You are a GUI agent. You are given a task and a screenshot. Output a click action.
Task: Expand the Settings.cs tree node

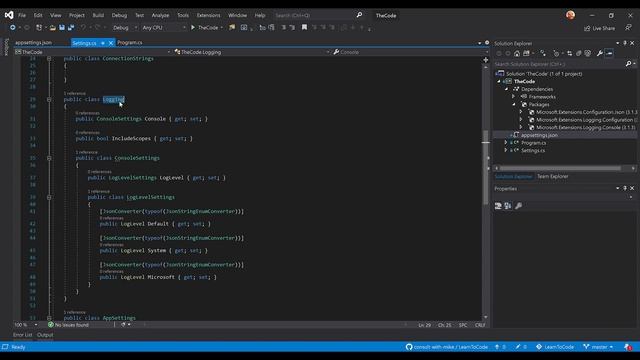pos(506,150)
